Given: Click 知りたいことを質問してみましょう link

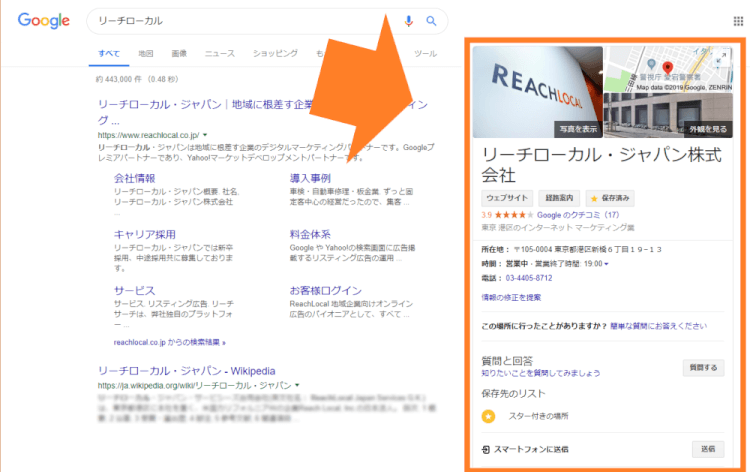Looking at the screenshot, I should (540, 373).
